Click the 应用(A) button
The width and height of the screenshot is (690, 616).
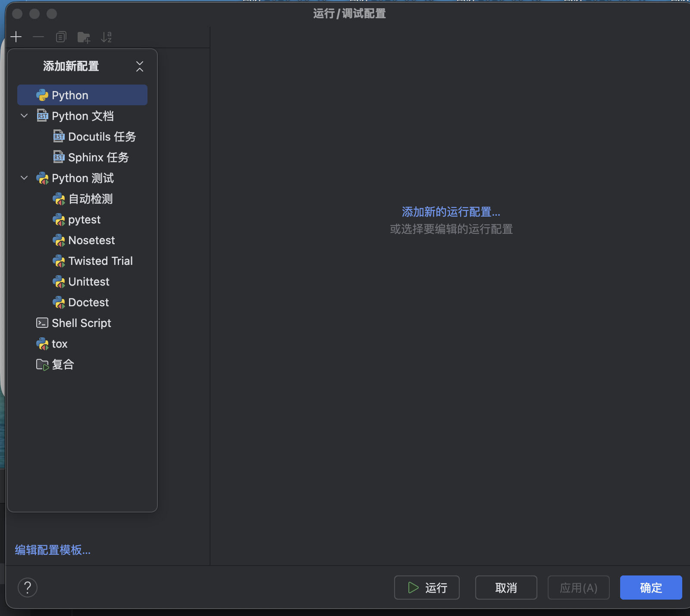579,588
